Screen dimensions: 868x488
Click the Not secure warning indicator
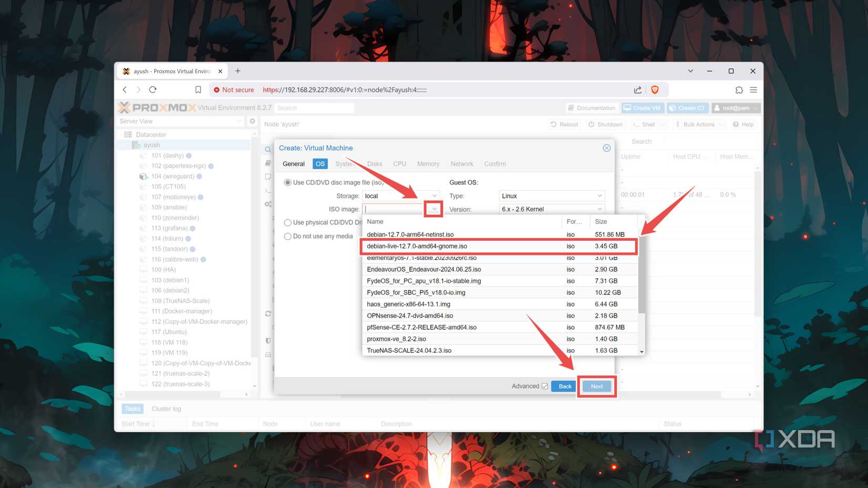234,90
